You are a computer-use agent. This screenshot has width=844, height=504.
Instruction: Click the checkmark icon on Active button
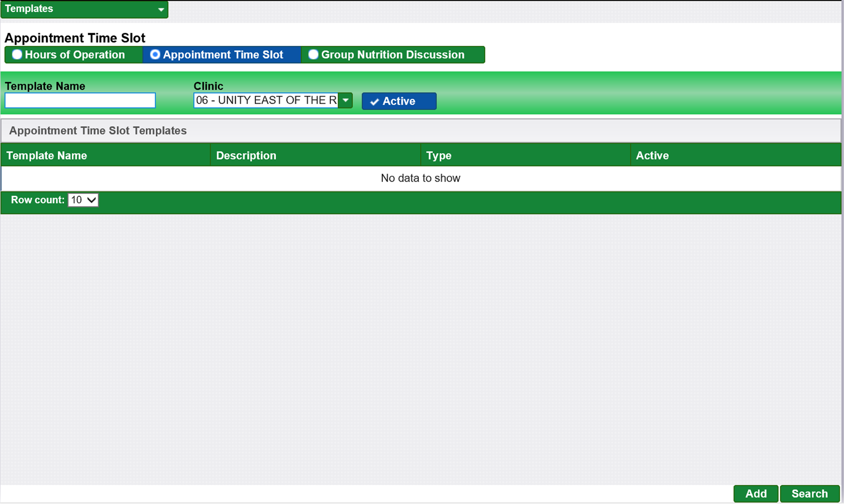coord(374,102)
